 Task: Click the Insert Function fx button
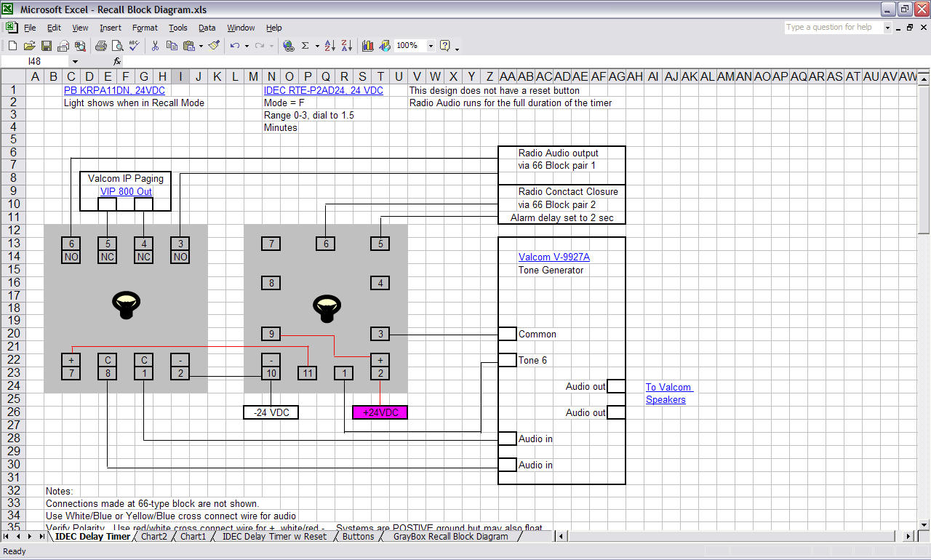(x=117, y=62)
